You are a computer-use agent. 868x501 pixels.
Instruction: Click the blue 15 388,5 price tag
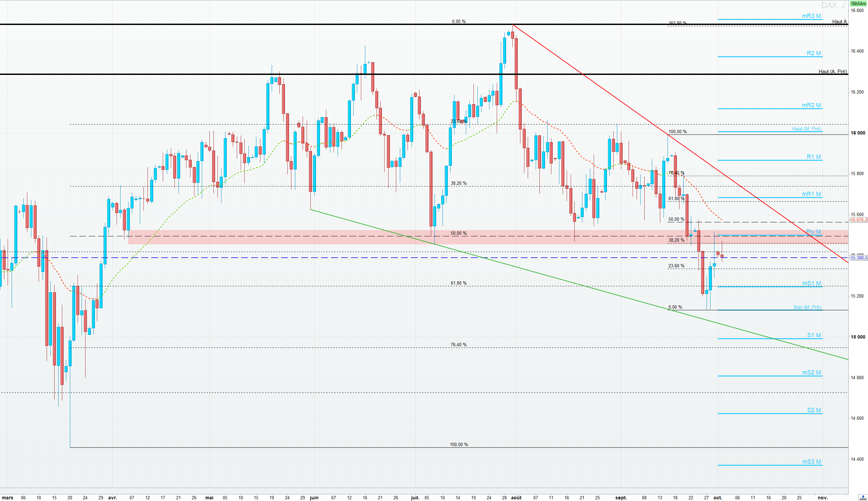pos(858,258)
